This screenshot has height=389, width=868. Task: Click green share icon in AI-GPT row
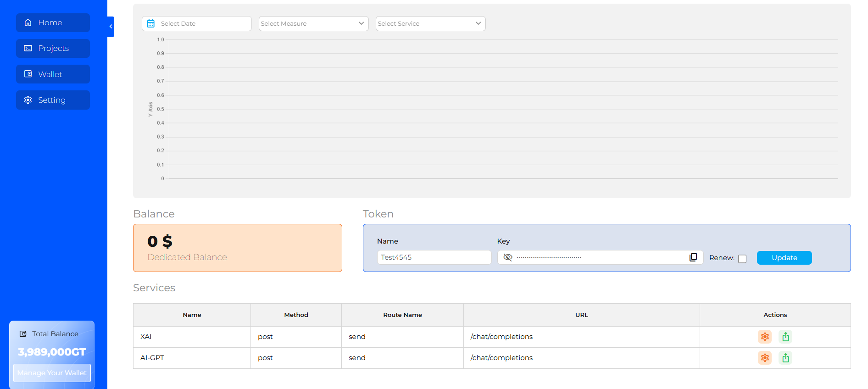(785, 358)
